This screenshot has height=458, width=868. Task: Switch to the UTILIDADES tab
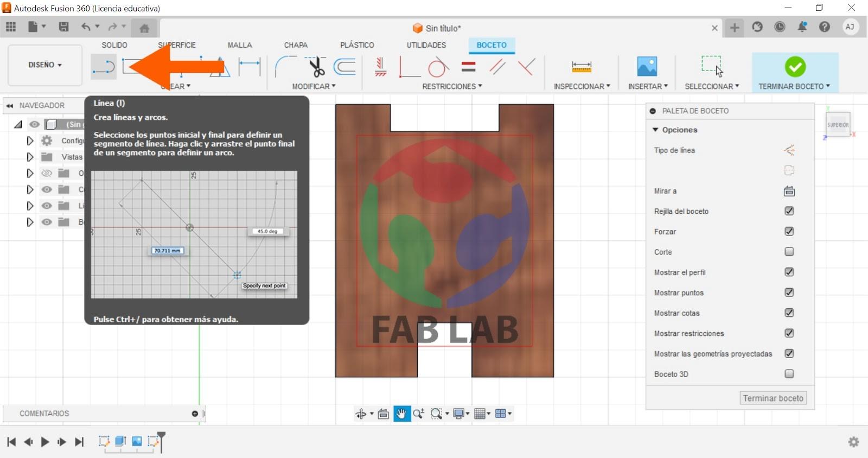coord(426,45)
